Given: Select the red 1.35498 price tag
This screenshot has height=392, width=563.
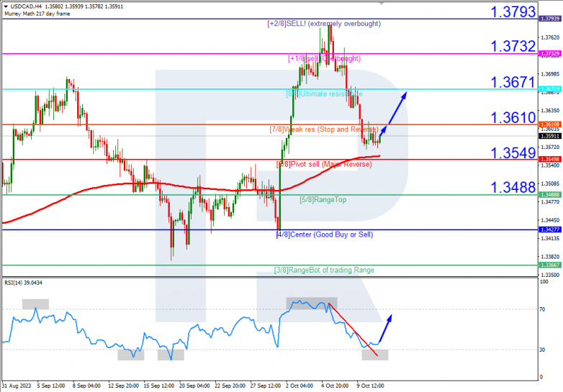Looking at the screenshot, I should [x=550, y=159].
